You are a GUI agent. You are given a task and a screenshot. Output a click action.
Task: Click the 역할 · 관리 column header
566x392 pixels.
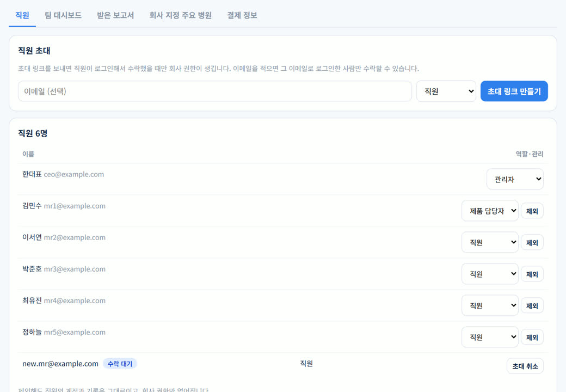click(530, 154)
